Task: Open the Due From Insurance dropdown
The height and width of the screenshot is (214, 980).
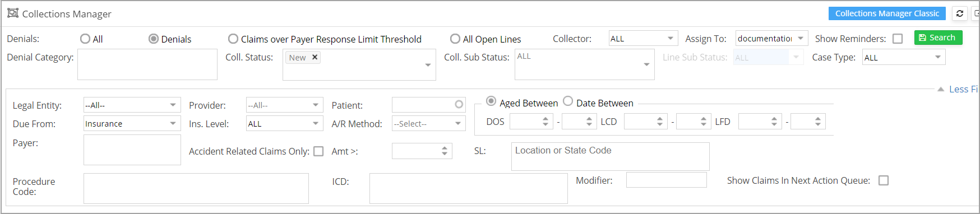Action: (x=132, y=123)
